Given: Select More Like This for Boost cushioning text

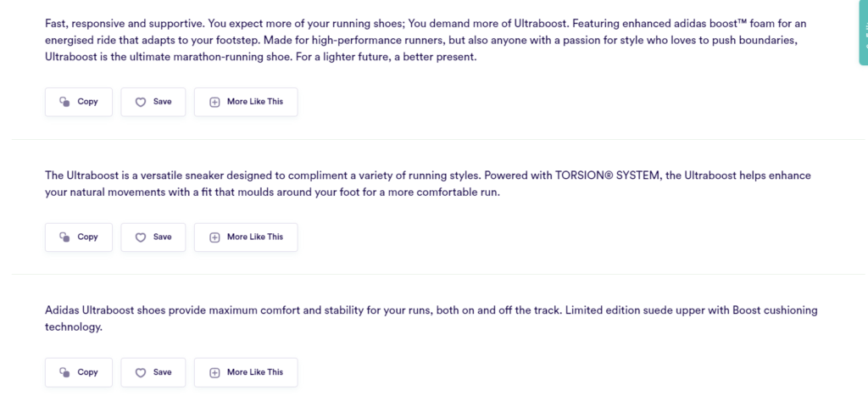Looking at the screenshot, I should (x=246, y=372).
